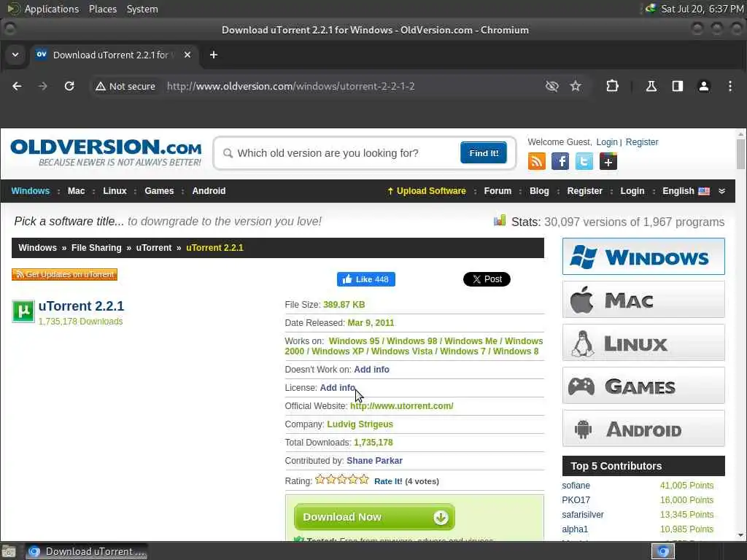Reload the page with the refresh icon
Screen dimensions: 747x560
click(x=69, y=86)
